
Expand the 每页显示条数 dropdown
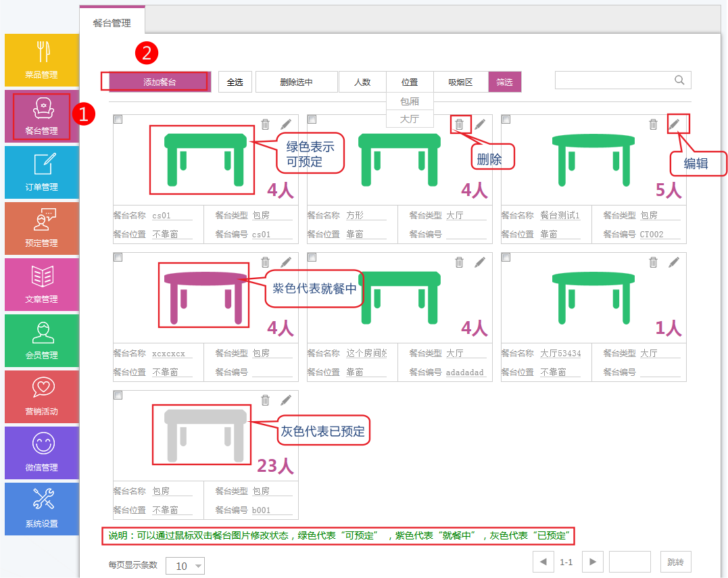185,566
